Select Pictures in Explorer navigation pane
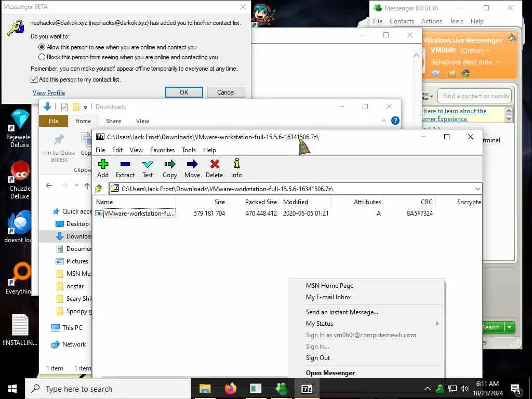Screen dimensions: 532x399 (72, 261)
